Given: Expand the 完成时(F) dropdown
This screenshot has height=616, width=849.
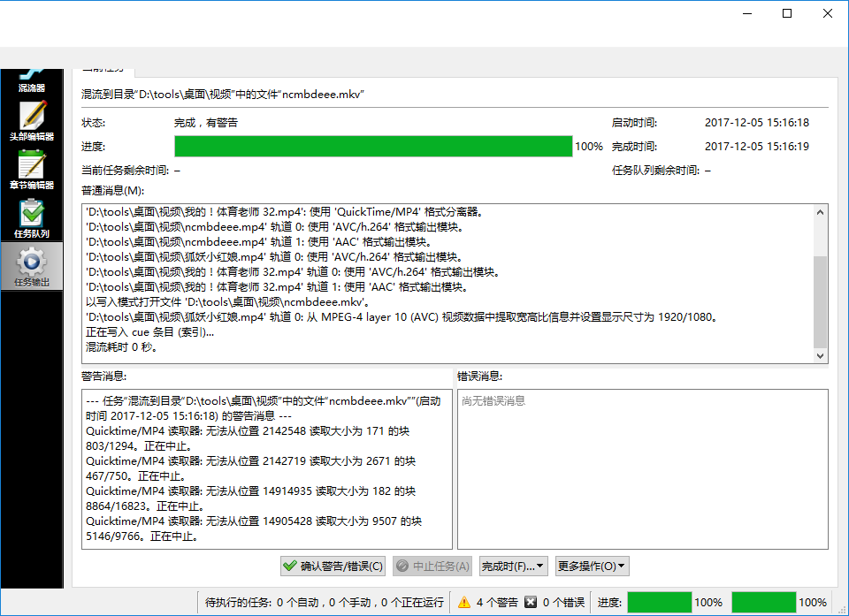Looking at the screenshot, I should click(513, 566).
